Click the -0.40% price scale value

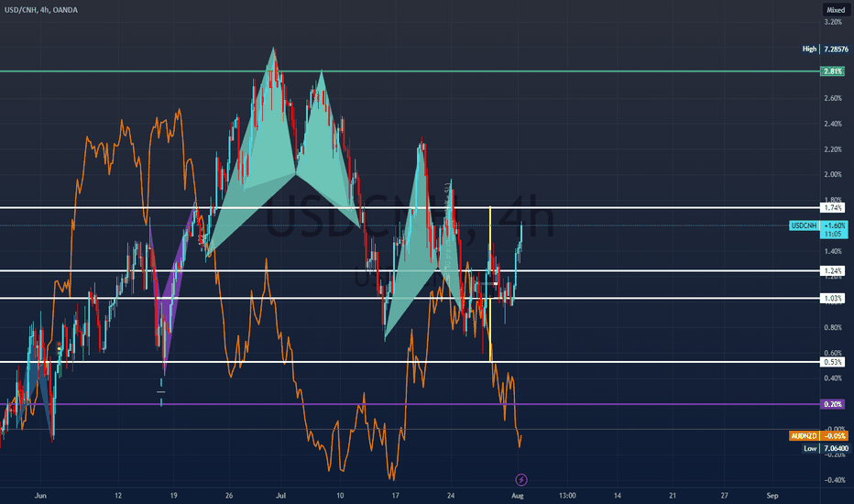[833, 480]
